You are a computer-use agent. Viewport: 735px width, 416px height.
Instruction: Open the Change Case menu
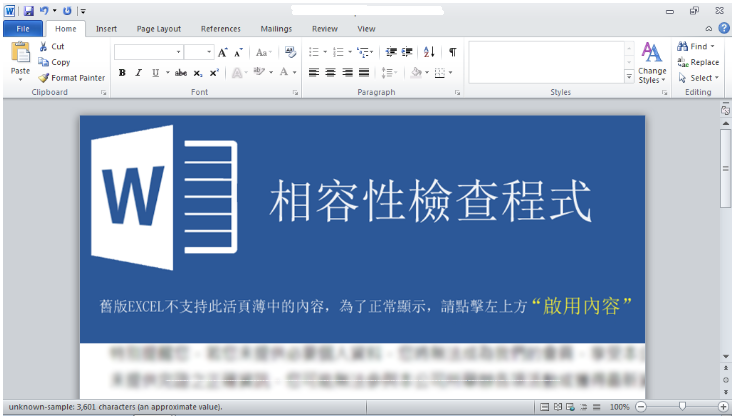tap(264, 53)
